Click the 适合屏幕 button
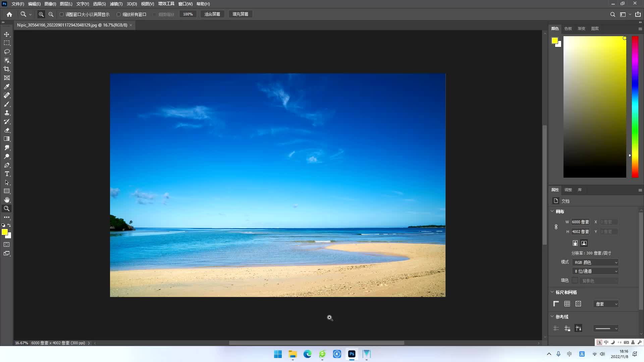The image size is (644, 362). coord(212,14)
